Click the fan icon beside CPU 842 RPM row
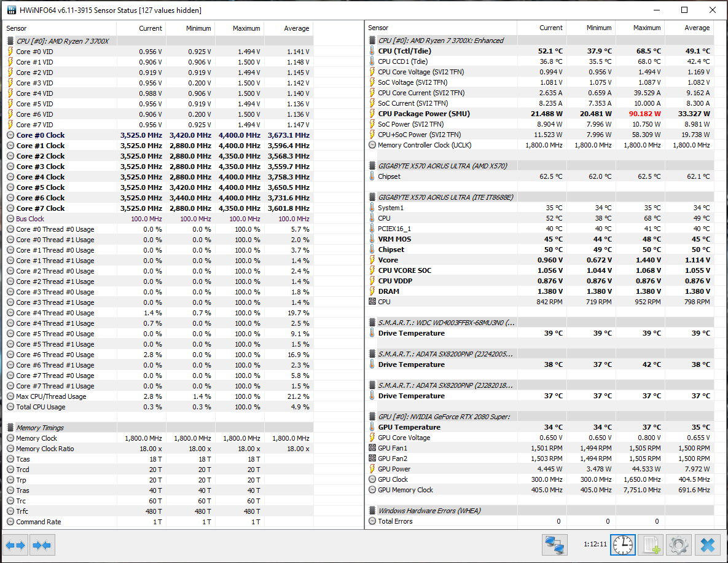 click(372, 301)
